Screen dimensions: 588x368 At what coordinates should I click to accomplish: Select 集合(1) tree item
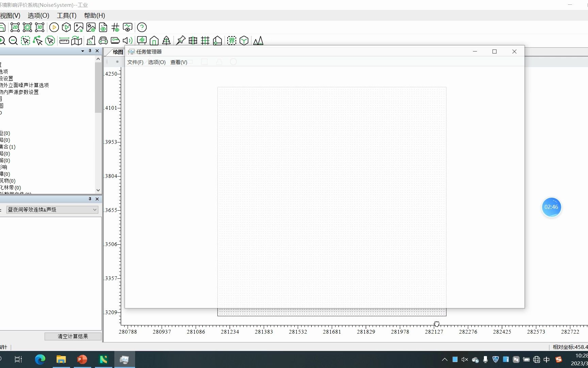[7, 147]
